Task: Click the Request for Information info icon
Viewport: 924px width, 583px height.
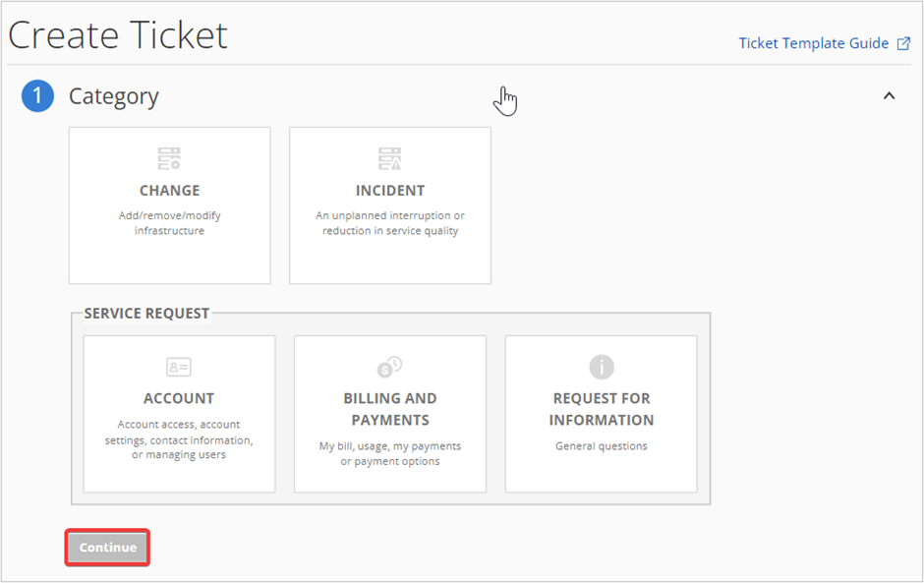Action: [x=601, y=367]
